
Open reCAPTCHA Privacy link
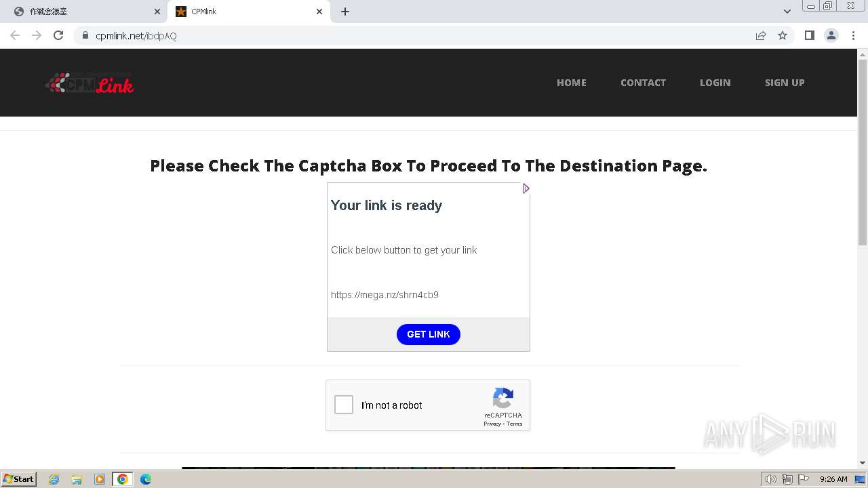coord(492,424)
